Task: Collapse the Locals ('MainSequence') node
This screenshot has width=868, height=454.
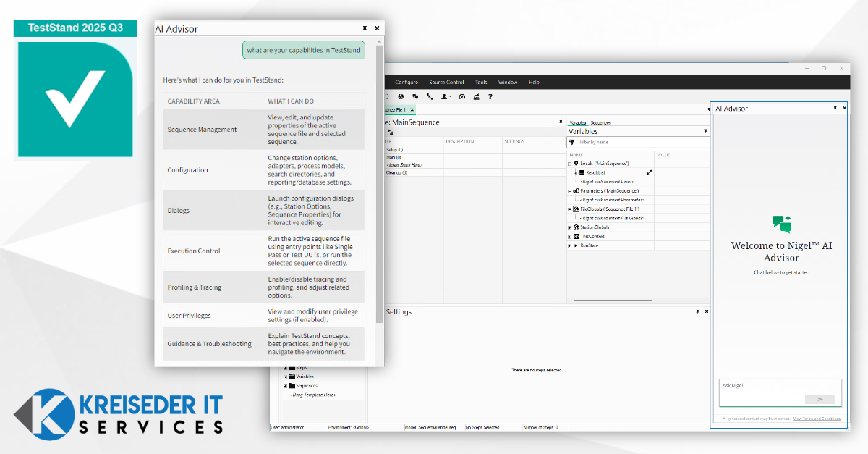Action: (x=569, y=164)
